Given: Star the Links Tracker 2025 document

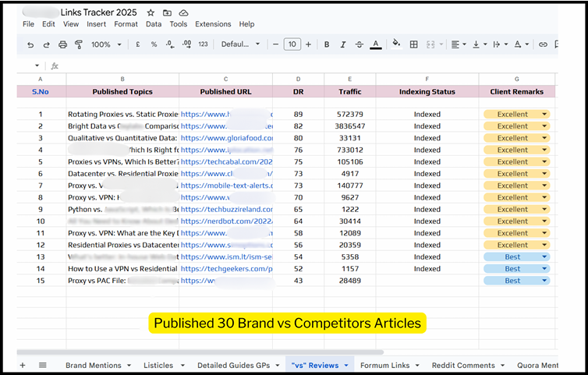Looking at the screenshot, I should pyautogui.click(x=151, y=12).
